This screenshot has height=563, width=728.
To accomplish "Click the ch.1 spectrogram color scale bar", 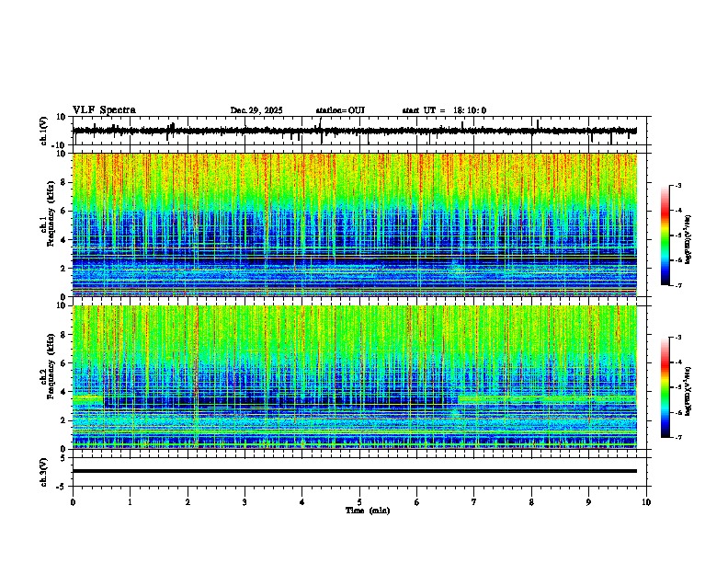I will point(665,236).
